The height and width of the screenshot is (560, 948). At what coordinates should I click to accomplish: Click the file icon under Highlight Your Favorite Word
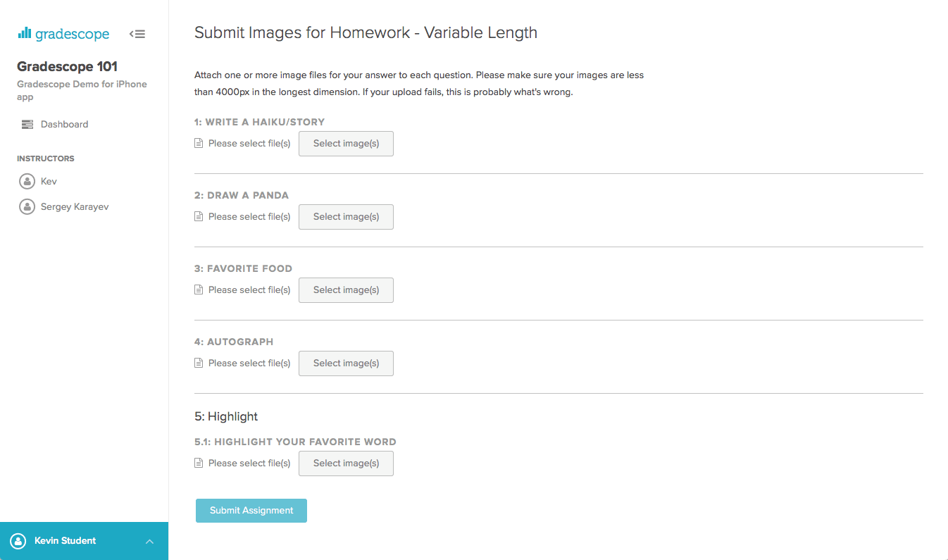tap(198, 463)
